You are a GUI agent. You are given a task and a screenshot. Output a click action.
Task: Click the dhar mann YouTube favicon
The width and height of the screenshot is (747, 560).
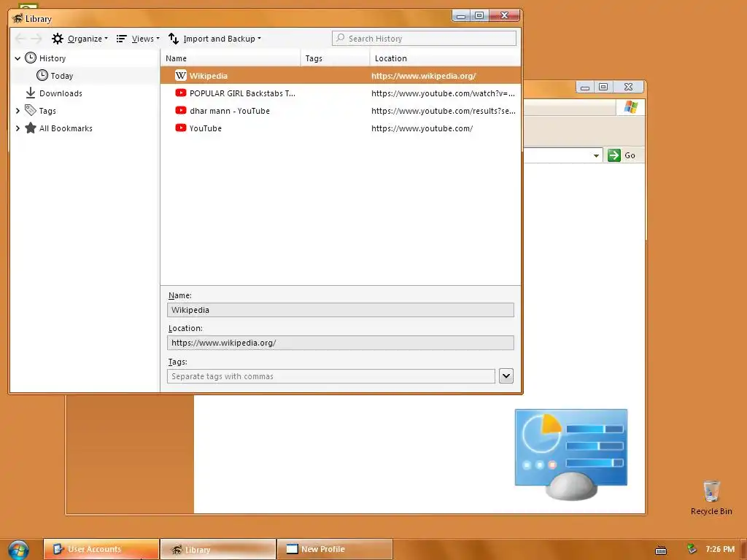(181, 111)
